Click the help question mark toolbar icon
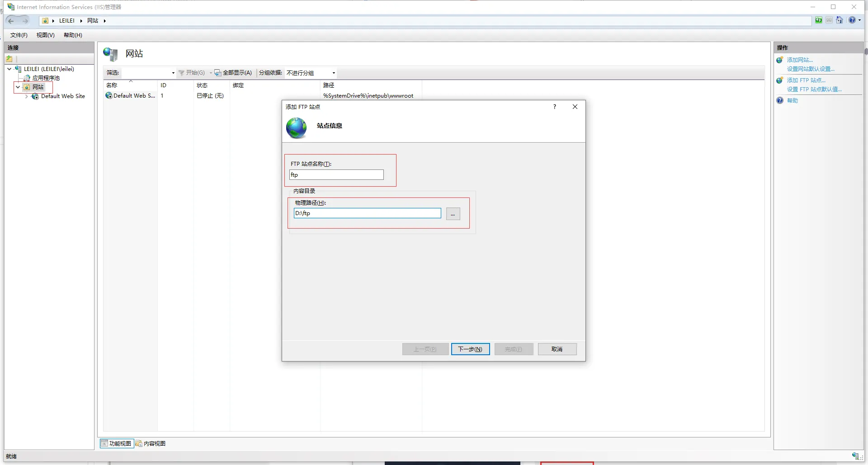 tap(852, 20)
